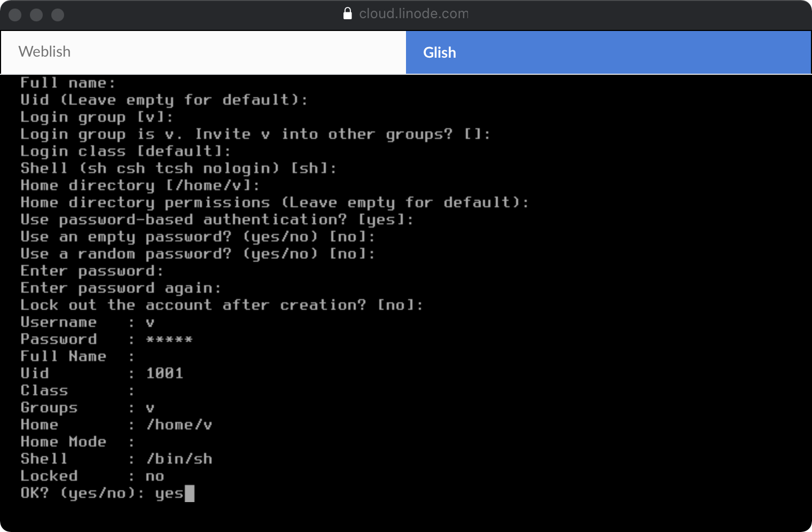Click the "/bin/sh" shell path text
Screen dimensions: 812x532
[179, 459]
